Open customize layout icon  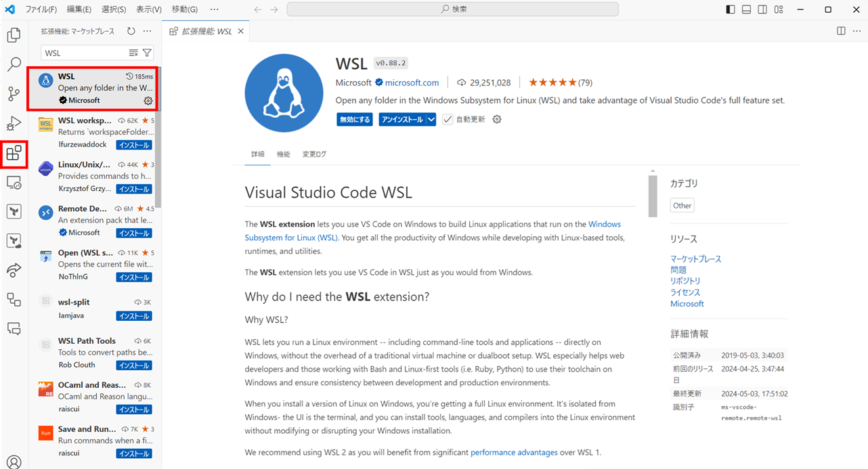click(779, 9)
